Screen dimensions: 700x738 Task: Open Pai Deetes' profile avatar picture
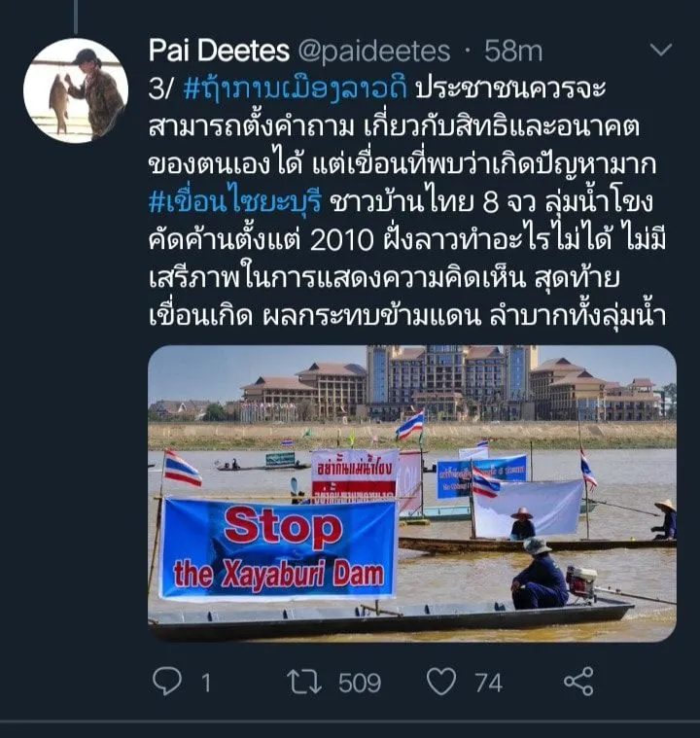click(x=76, y=90)
